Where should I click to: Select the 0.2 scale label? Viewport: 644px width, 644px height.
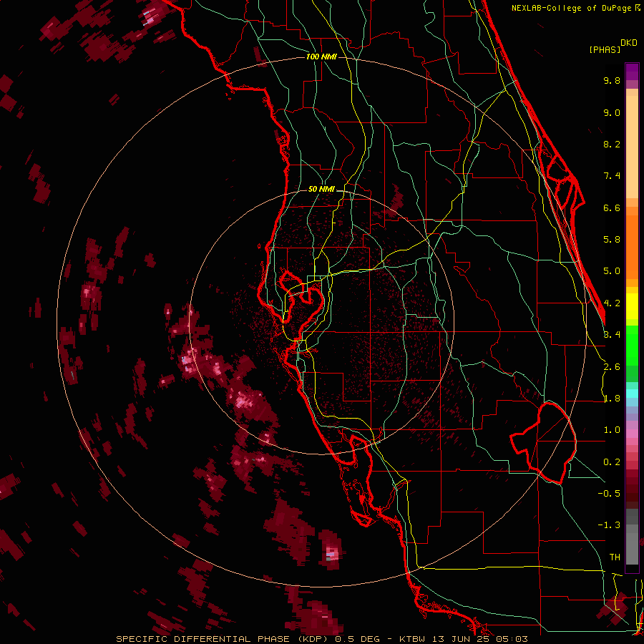pos(612,462)
